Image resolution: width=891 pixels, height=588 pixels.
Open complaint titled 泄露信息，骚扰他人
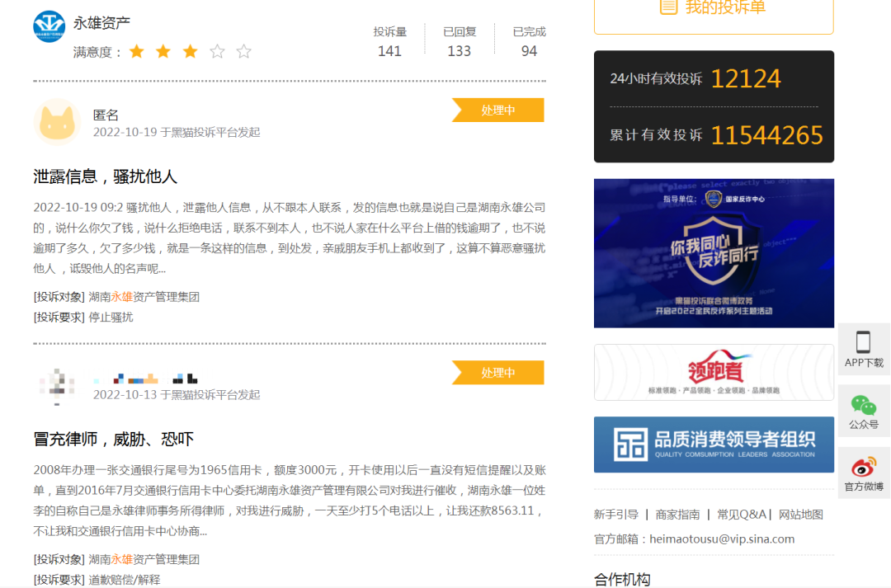point(105,176)
